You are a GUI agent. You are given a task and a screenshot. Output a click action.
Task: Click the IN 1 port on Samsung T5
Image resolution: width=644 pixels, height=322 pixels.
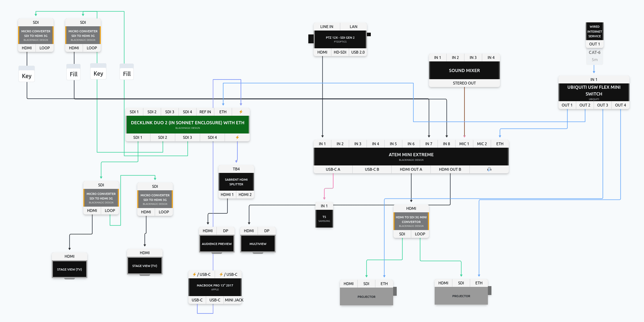click(324, 206)
